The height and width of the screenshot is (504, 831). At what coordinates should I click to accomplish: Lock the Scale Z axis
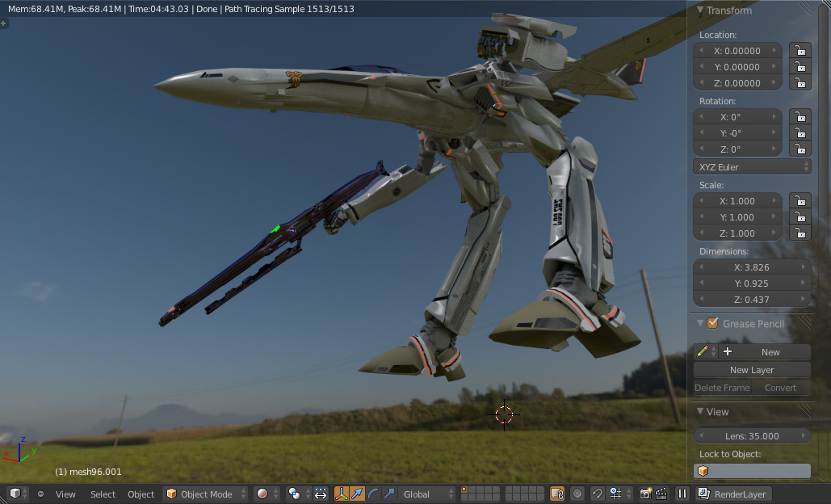(800, 233)
